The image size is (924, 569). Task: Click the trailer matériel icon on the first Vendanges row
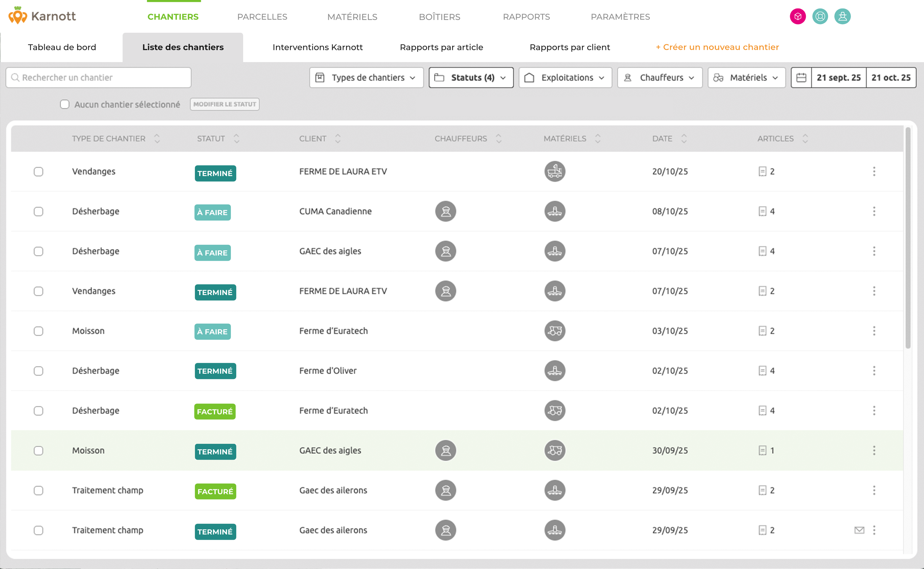tap(555, 172)
